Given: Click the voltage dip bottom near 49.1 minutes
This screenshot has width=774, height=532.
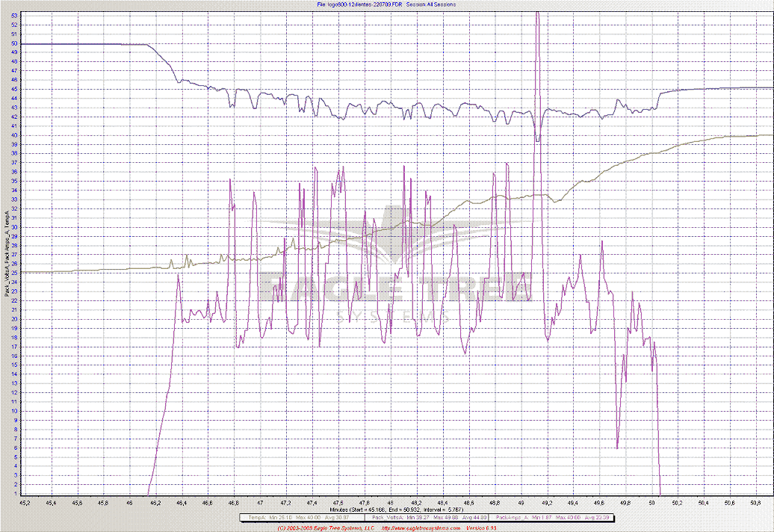Looking at the screenshot, I should [x=537, y=140].
